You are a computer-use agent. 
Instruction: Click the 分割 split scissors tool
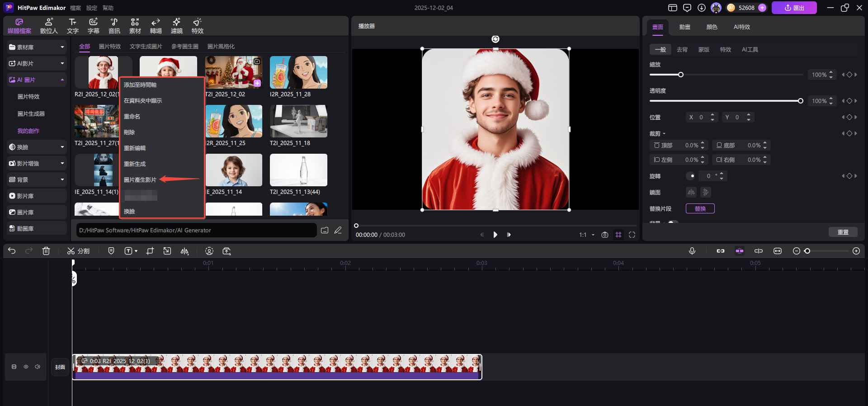78,251
